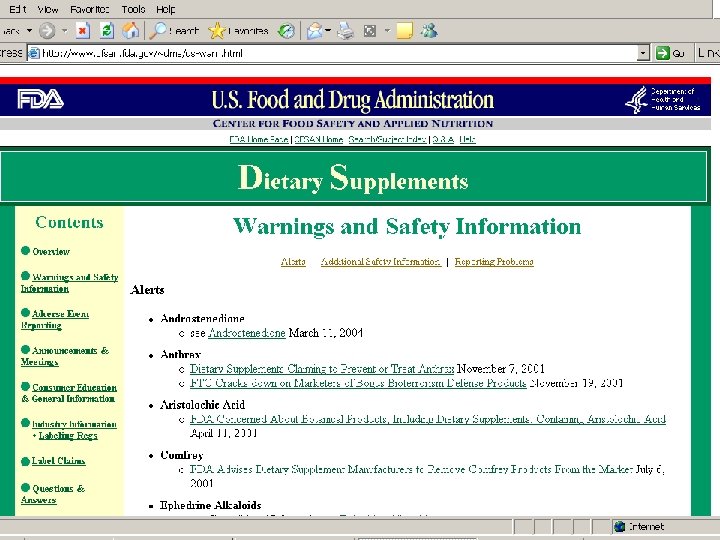Click the Health and Human Services logo
This screenshot has width=720, height=540.
coord(662,99)
